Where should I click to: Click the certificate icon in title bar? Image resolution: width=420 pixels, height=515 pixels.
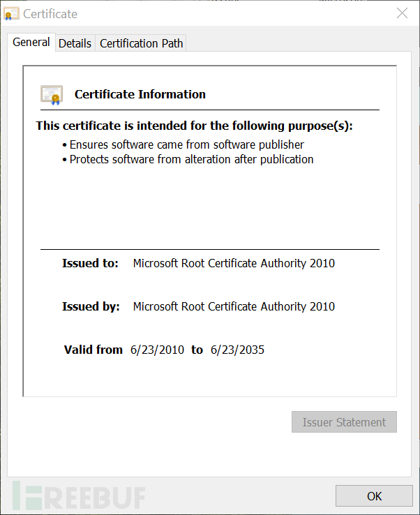pos(11,14)
